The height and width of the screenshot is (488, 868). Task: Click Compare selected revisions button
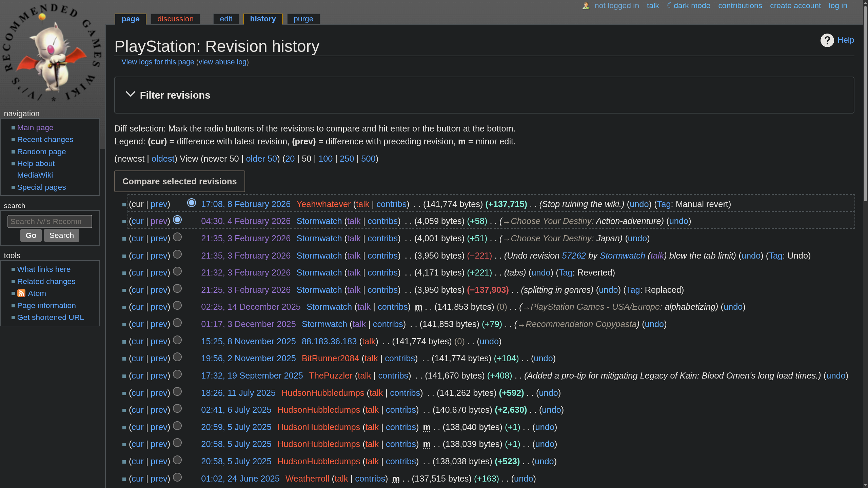pos(179,181)
